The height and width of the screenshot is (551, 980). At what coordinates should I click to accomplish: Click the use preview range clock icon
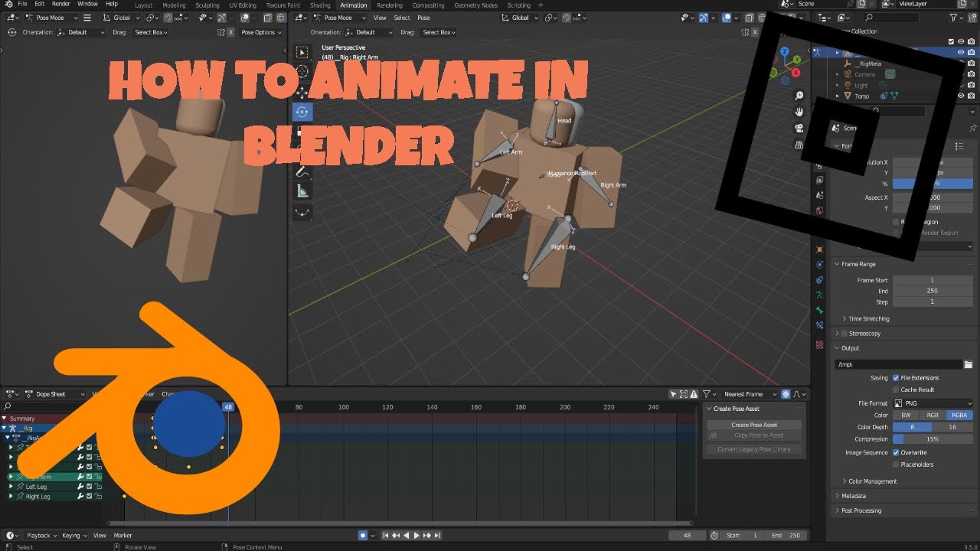714,536
